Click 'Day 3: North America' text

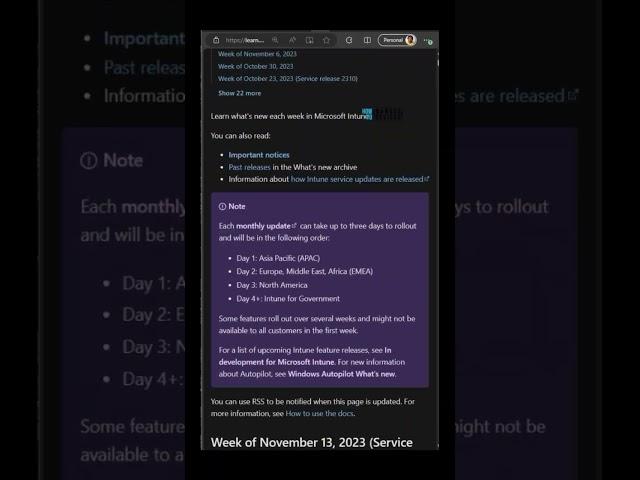(272, 285)
